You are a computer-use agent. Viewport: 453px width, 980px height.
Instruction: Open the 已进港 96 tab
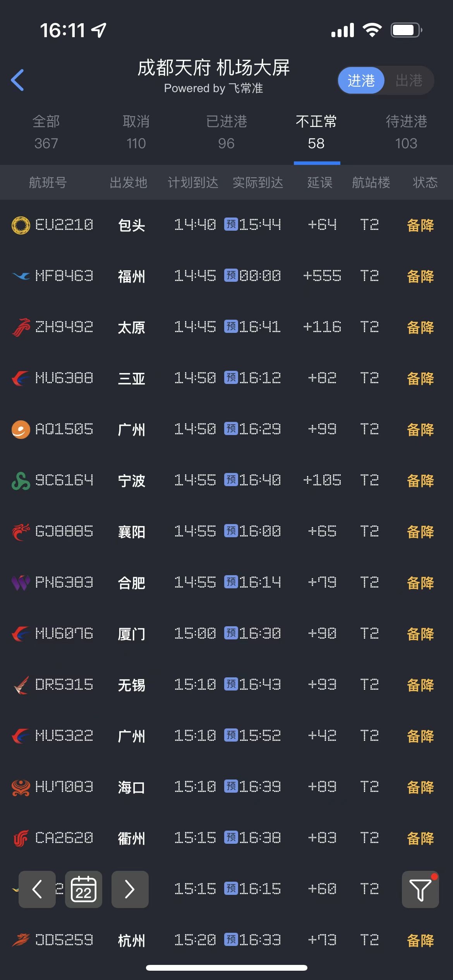226,132
